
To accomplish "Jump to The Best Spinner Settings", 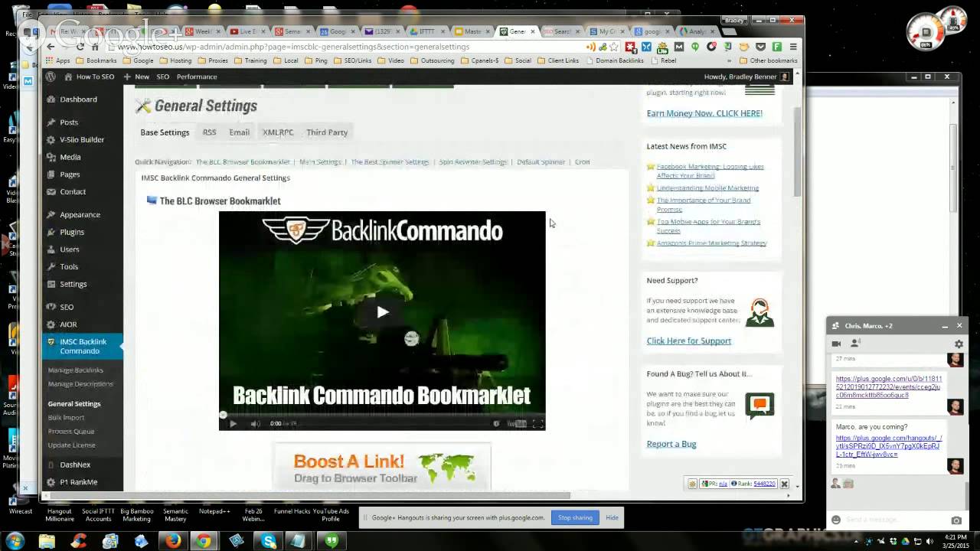I will tap(390, 162).
